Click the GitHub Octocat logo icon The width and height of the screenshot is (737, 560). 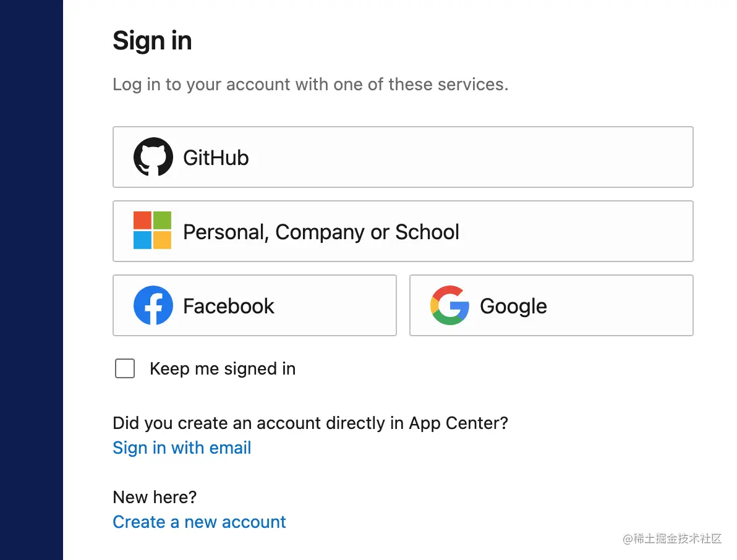click(x=153, y=157)
